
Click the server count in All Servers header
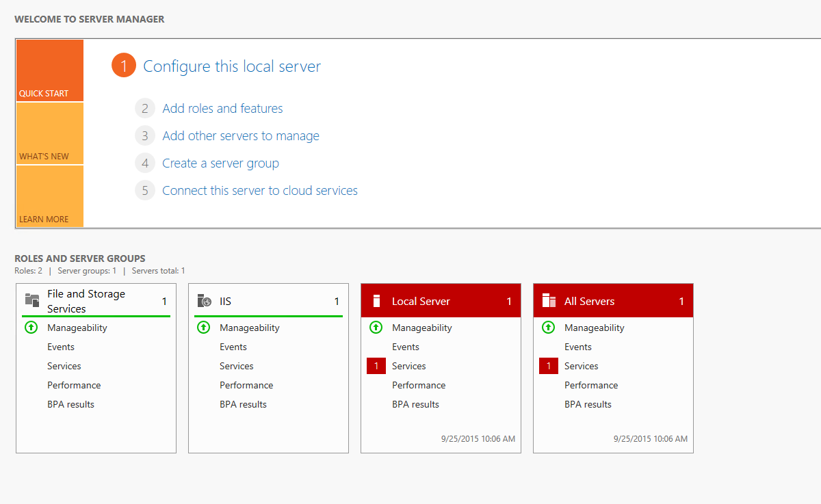coord(681,301)
